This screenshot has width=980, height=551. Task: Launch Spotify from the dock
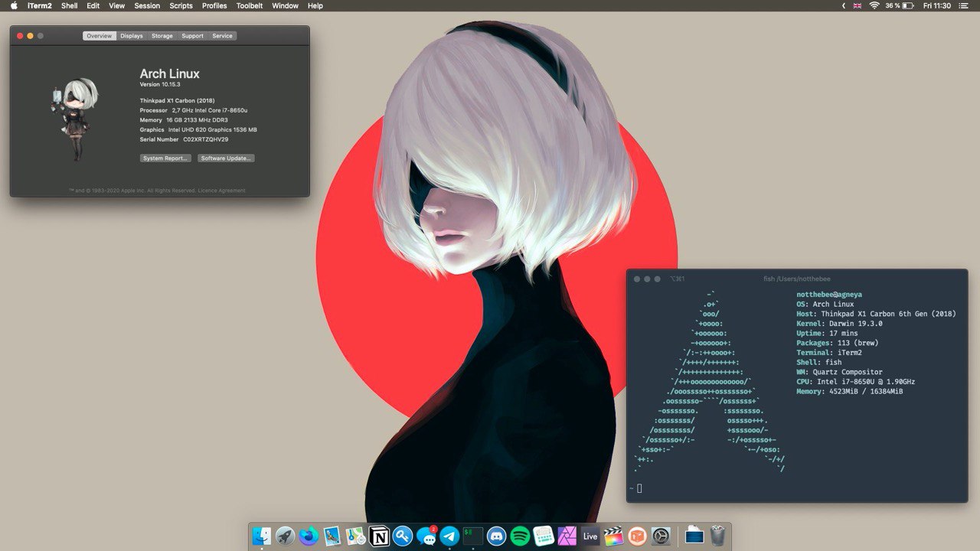point(520,536)
